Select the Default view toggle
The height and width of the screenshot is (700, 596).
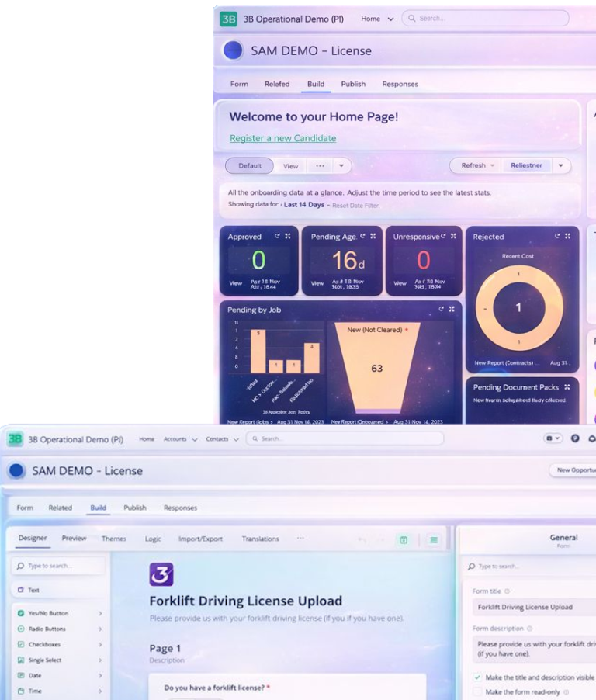[x=249, y=166]
